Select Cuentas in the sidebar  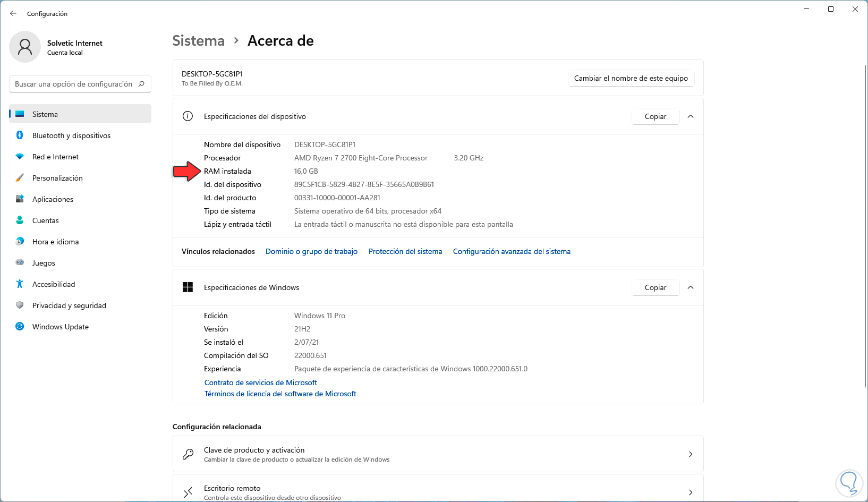[x=46, y=220]
